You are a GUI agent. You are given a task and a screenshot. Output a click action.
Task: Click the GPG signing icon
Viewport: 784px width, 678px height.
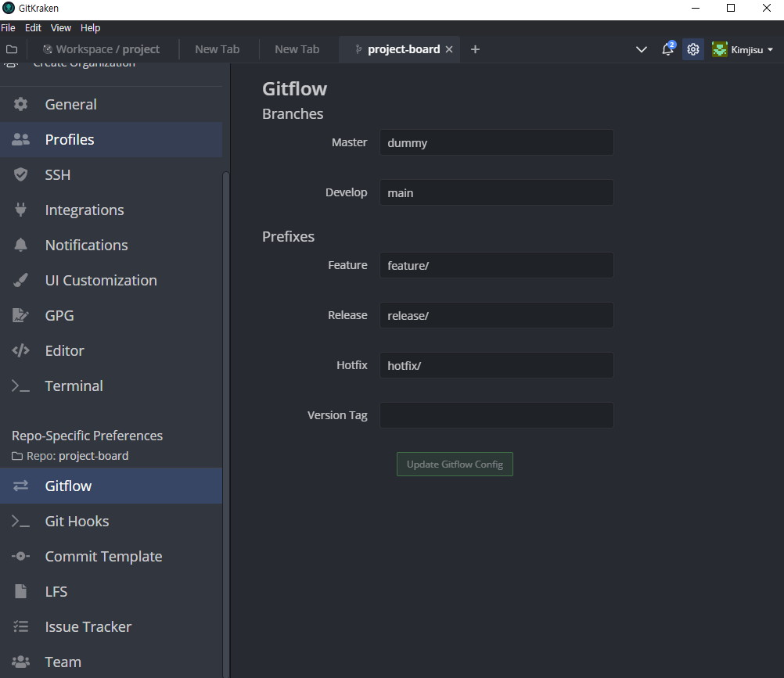(x=20, y=315)
